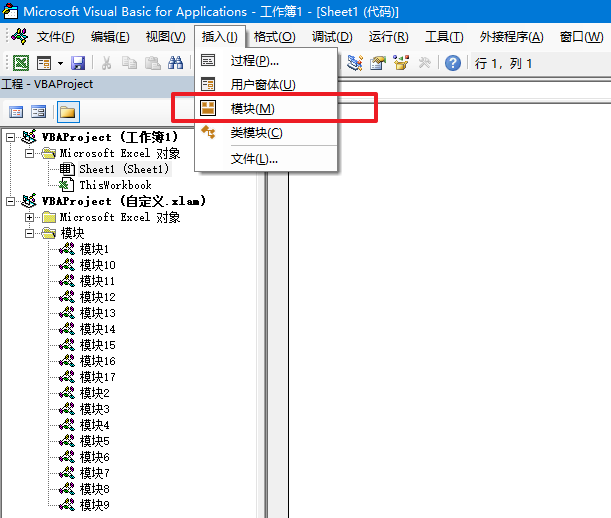The width and height of the screenshot is (611, 518).
Task: Open the 视图(V) menu
Action: click(x=165, y=37)
